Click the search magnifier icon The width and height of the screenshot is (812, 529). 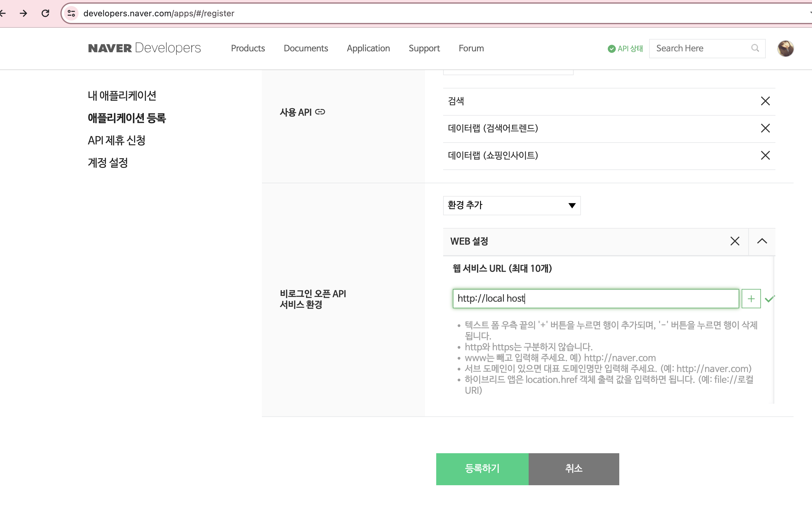755,48
